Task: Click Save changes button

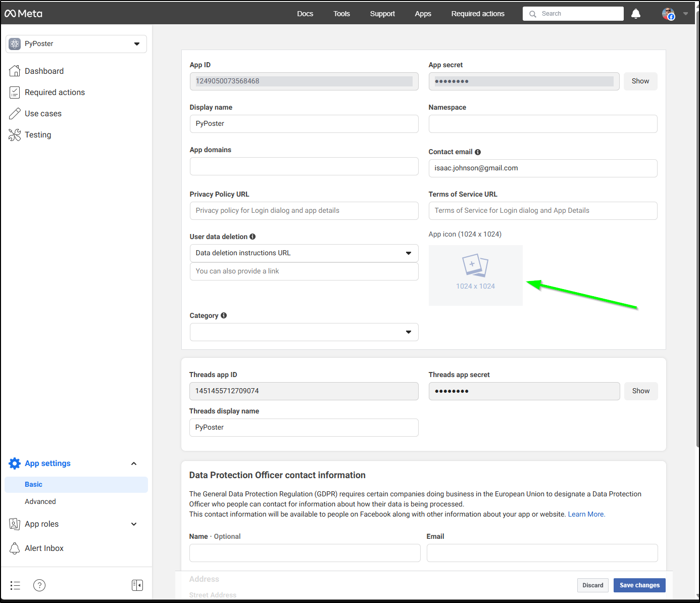Action: (639, 585)
